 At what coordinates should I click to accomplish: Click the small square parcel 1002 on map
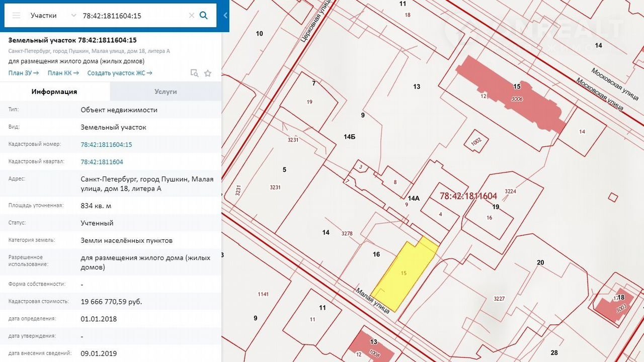click(476, 141)
